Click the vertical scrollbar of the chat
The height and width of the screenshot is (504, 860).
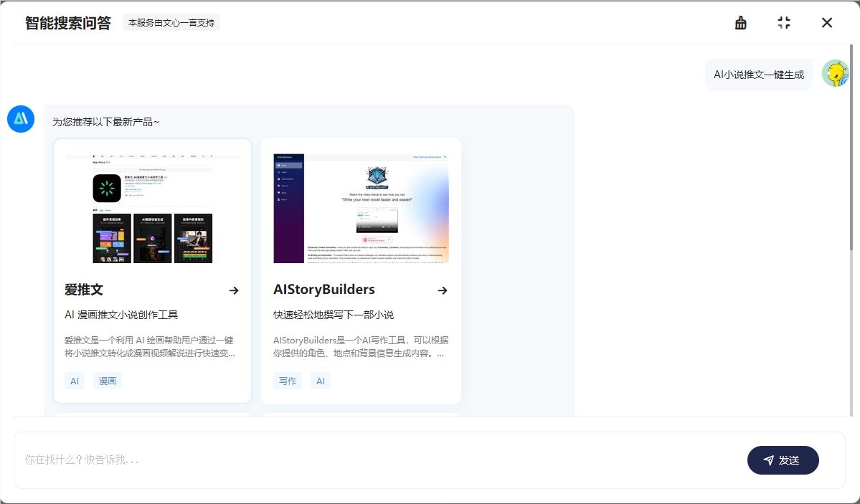tap(851, 148)
